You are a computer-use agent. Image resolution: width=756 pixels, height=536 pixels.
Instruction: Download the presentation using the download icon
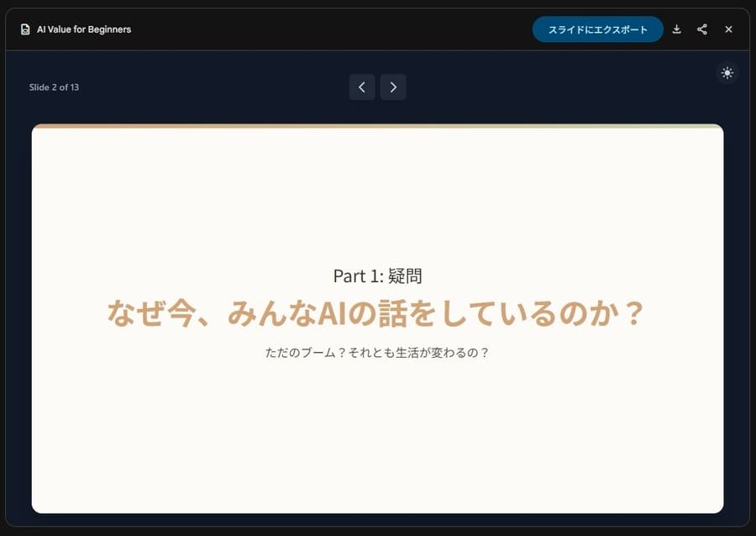pyautogui.click(x=677, y=29)
